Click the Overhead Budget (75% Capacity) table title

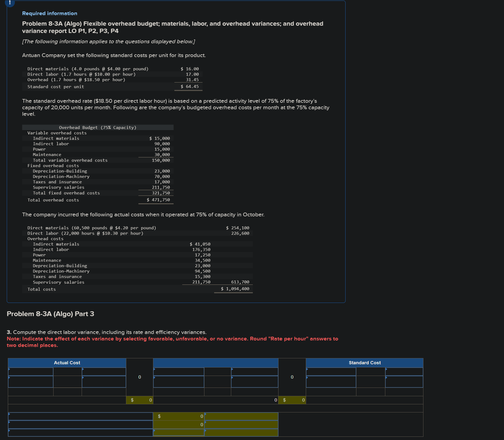point(98,127)
